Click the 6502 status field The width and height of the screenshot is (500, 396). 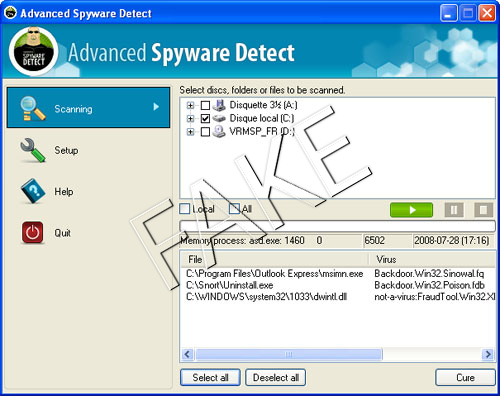click(387, 240)
